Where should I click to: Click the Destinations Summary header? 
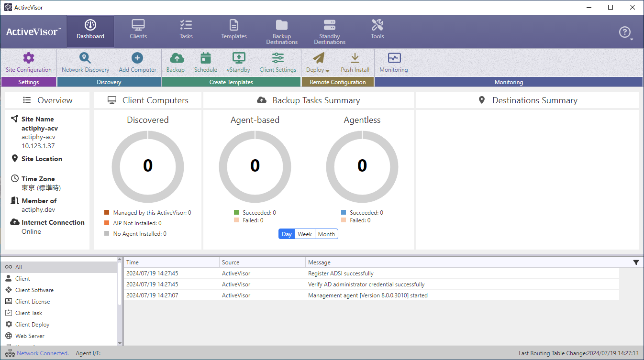click(x=527, y=100)
